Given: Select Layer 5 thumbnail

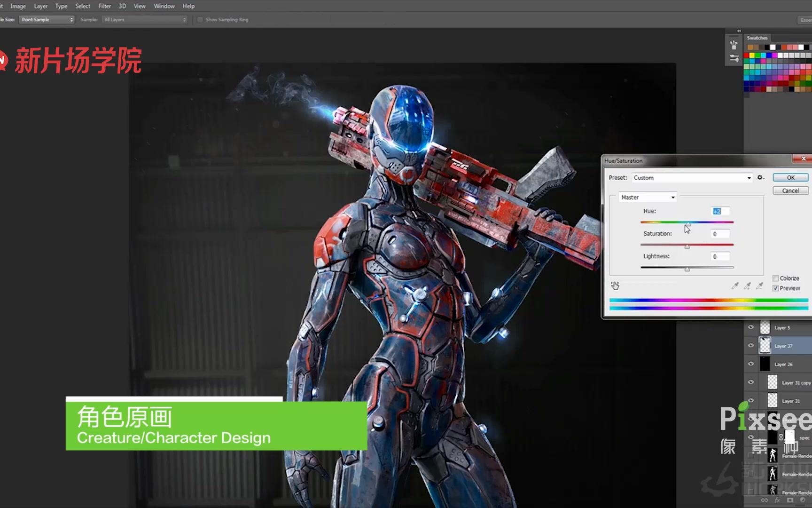Looking at the screenshot, I should click(x=765, y=327).
